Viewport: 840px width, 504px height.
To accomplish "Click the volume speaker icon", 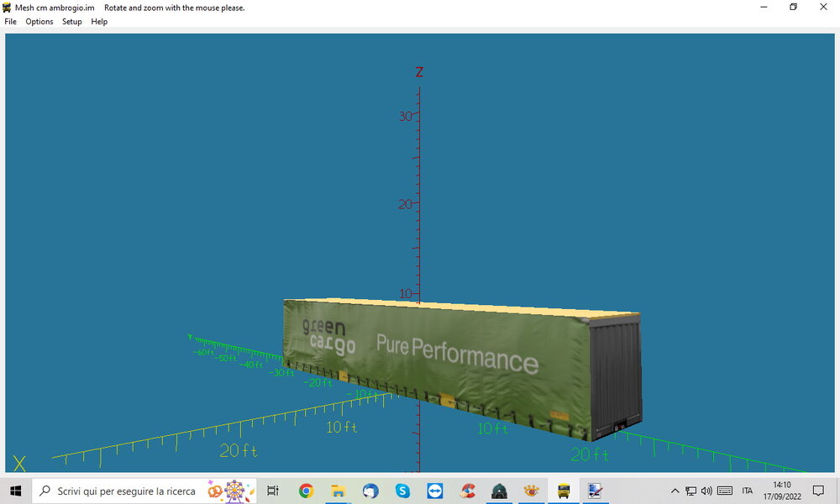I will pos(706,491).
